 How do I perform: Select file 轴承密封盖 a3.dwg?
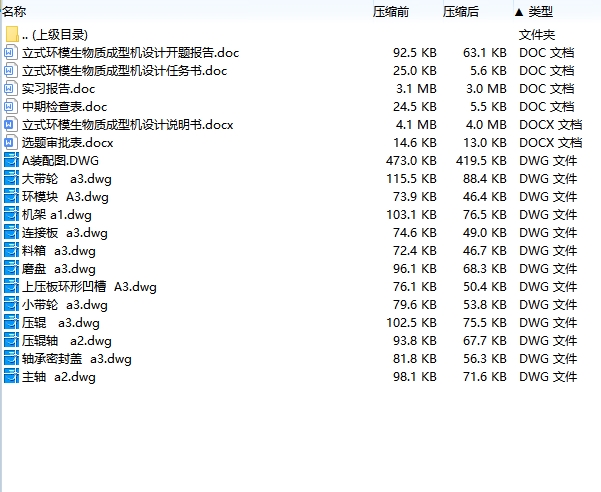pos(77,359)
